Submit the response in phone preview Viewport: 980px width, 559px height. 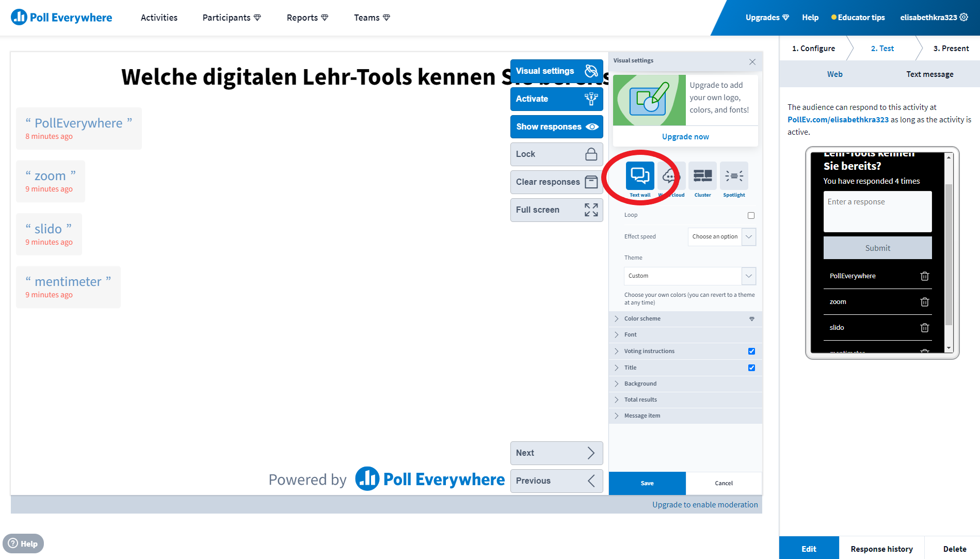coord(877,248)
